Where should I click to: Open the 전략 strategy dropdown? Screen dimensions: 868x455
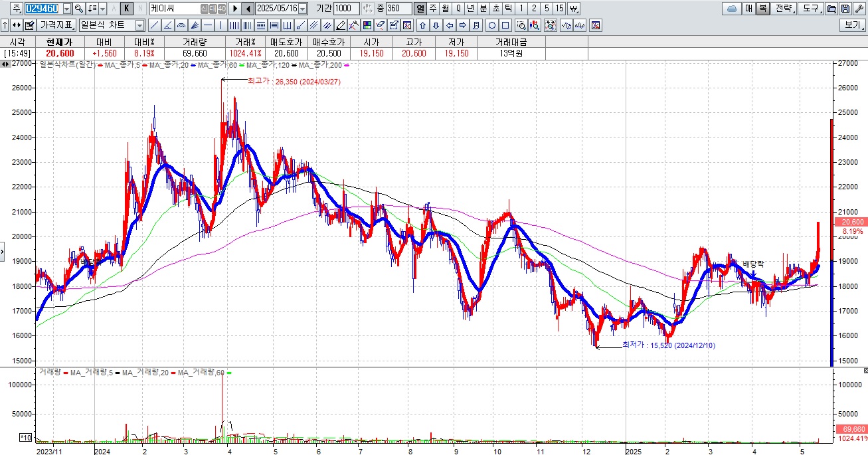pos(784,9)
